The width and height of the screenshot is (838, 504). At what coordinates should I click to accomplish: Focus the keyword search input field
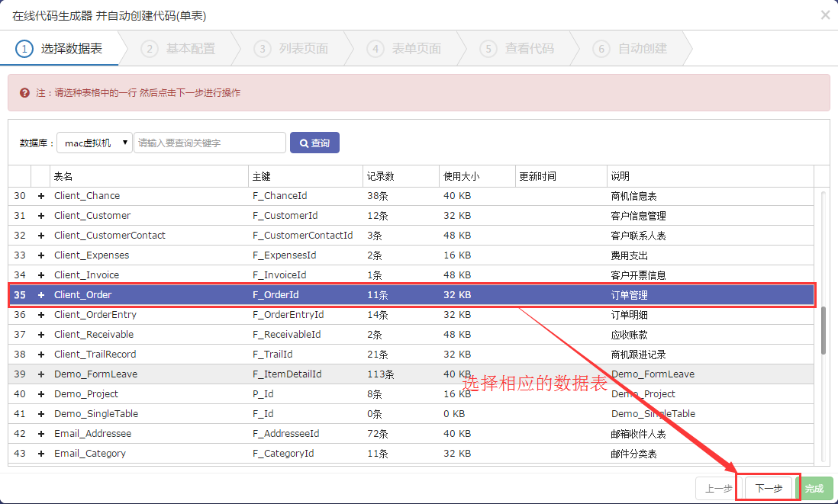209,143
